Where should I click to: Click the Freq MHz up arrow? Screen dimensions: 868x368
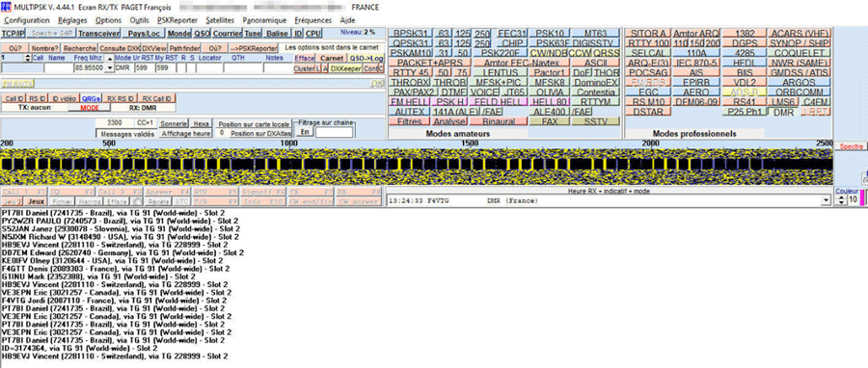109,58
